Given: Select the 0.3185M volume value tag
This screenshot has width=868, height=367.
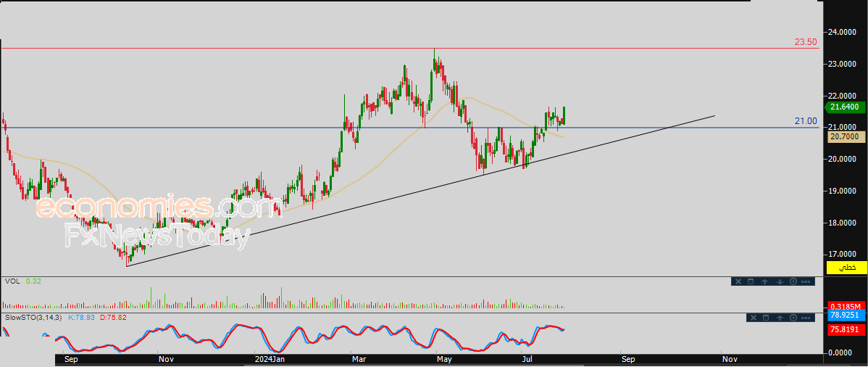Looking at the screenshot, I should point(846,307).
